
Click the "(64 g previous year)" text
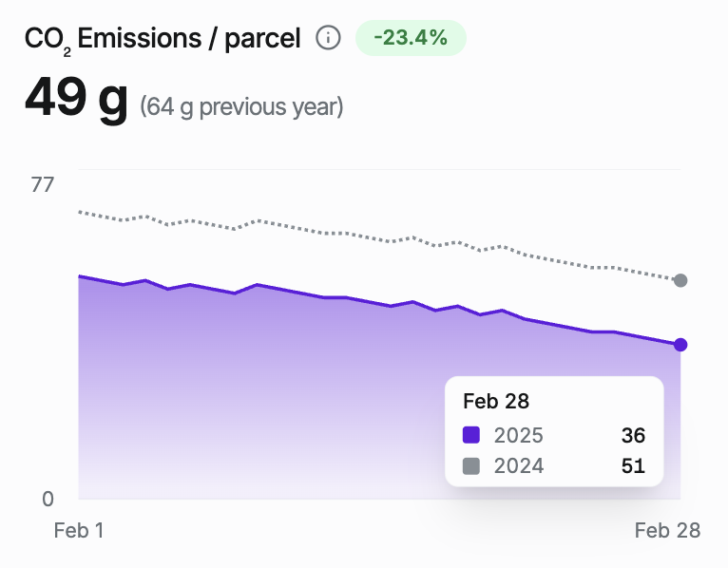coord(241,106)
